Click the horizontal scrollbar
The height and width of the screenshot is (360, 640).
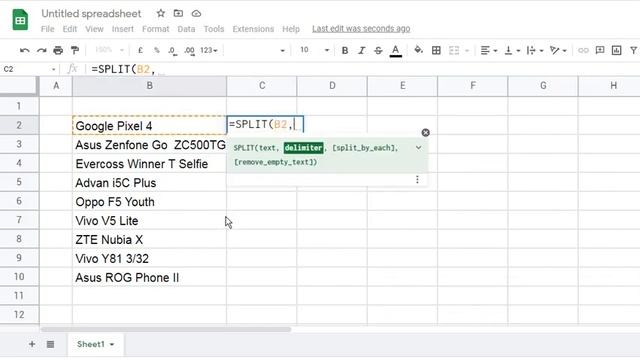166,329
